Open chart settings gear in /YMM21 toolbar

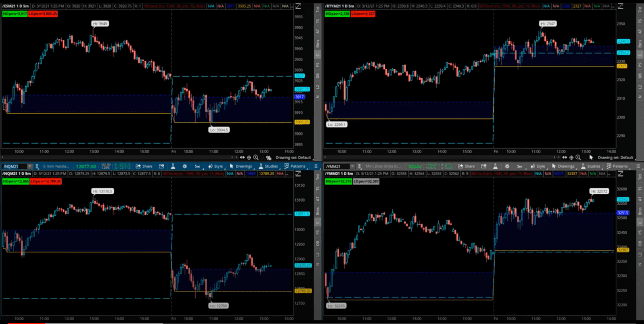coord(507,166)
